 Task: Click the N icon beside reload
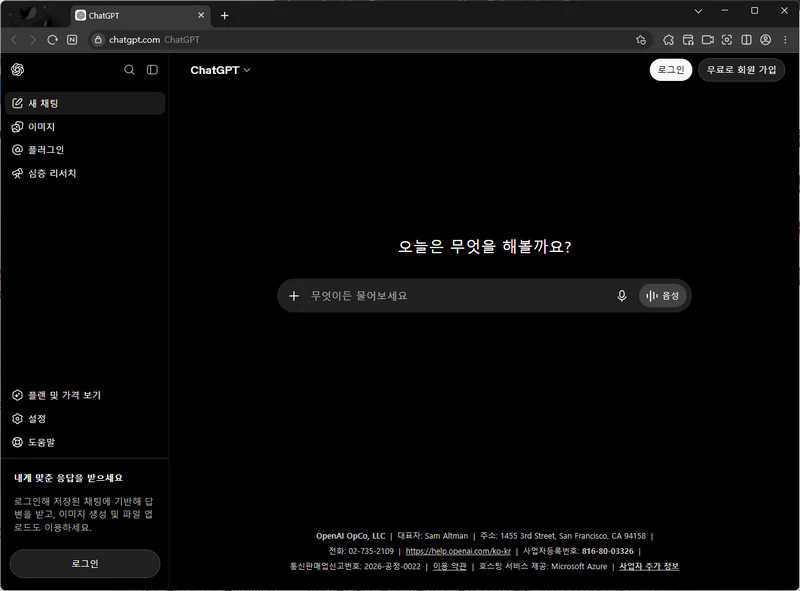coord(72,40)
